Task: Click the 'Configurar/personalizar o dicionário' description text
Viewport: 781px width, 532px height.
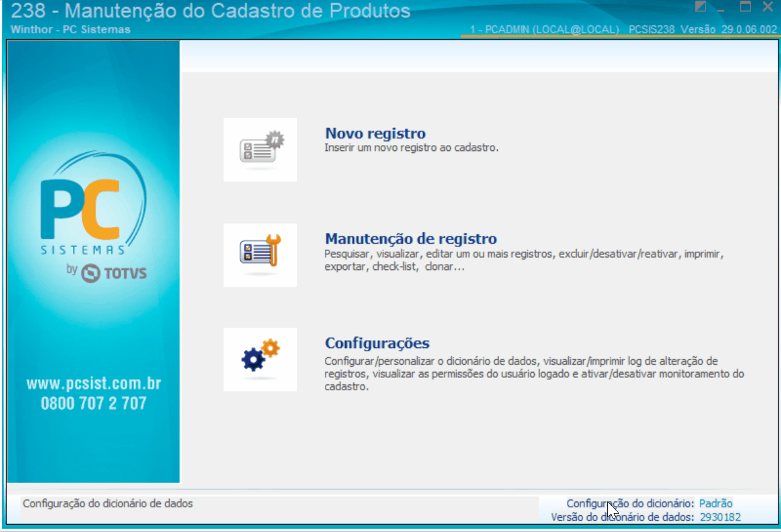Action: click(534, 373)
